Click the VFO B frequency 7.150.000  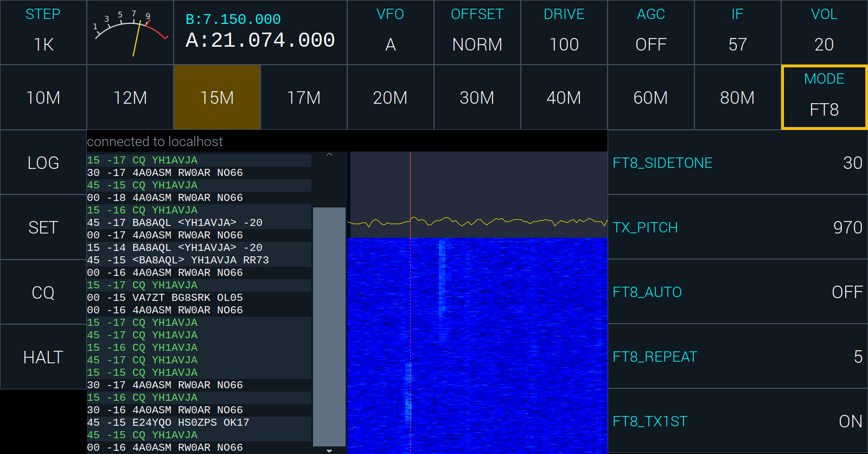coord(233,20)
